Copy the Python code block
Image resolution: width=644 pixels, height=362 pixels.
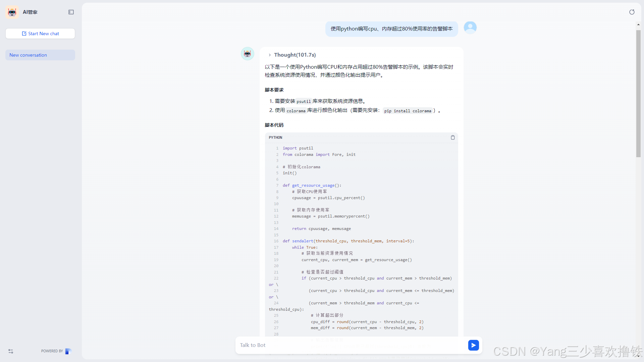coord(452,137)
